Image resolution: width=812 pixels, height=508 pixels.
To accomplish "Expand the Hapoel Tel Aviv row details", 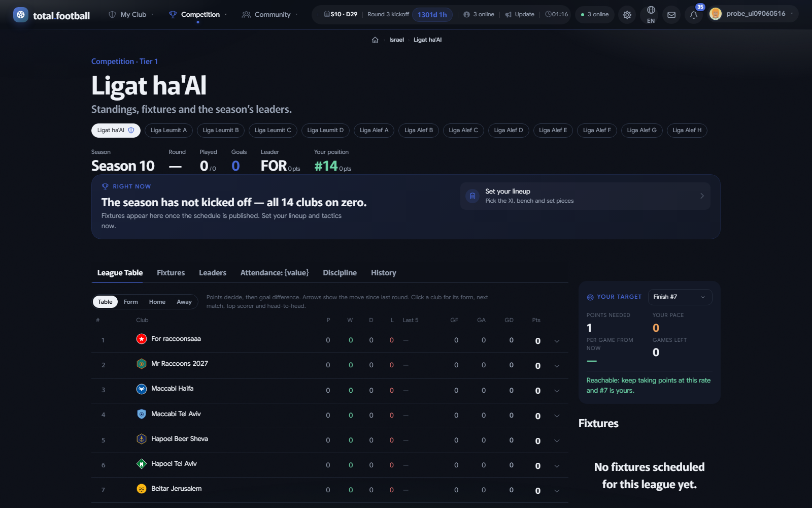I will pos(557,466).
